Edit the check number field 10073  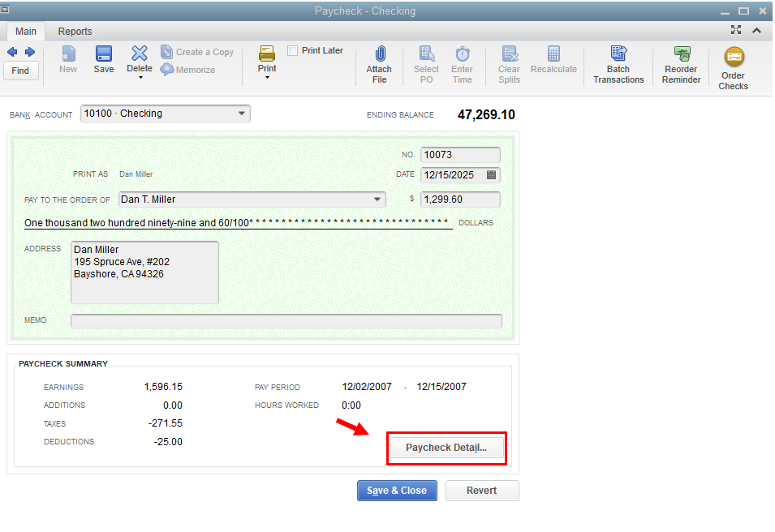pyautogui.click(x=460, y=155)
